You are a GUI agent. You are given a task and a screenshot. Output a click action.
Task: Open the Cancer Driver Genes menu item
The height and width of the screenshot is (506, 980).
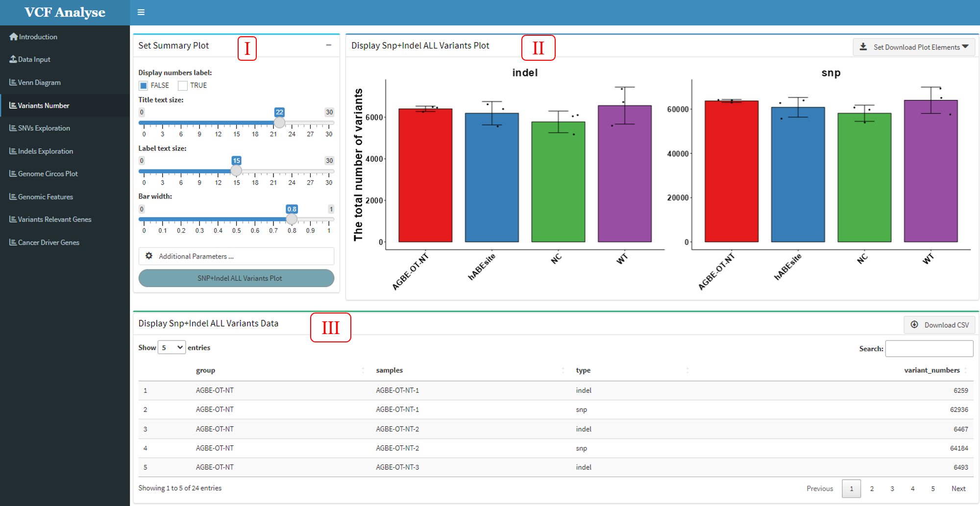point(65,242)
